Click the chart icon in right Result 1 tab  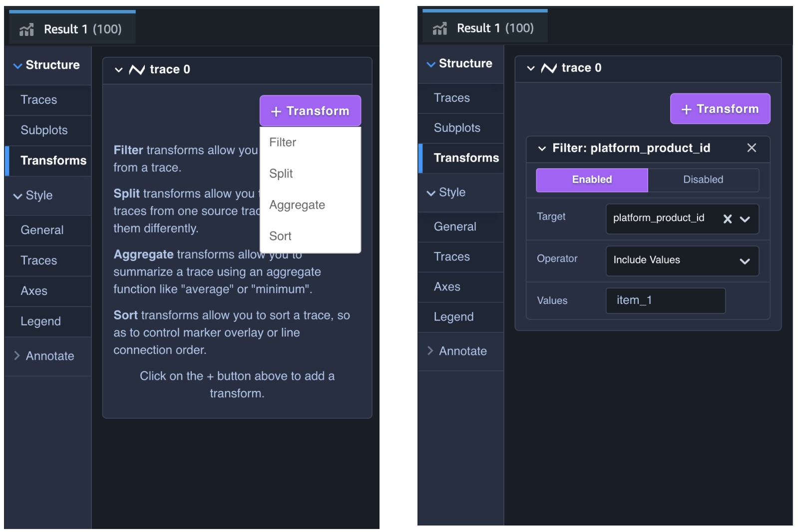pyautogui.click(x=439, y=28)
